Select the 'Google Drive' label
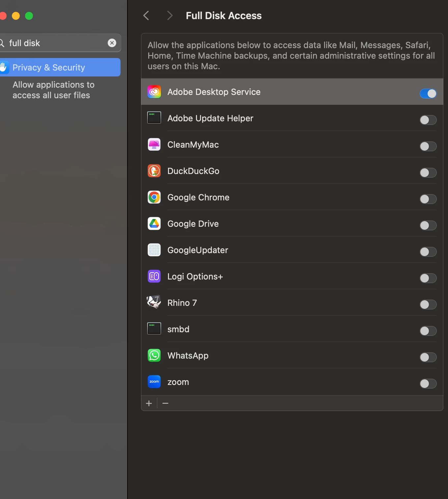Screen dimensions: 448x499 [x=193, y=224]
